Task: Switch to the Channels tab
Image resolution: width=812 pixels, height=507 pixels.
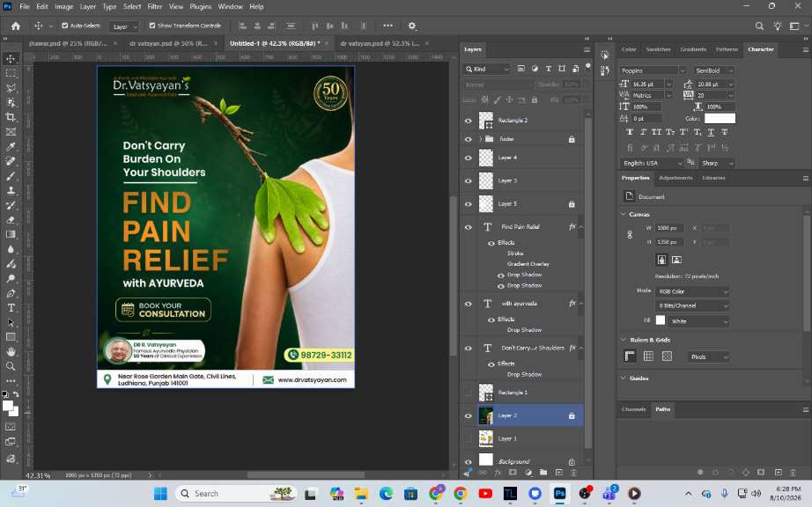Action: [633, 409]
